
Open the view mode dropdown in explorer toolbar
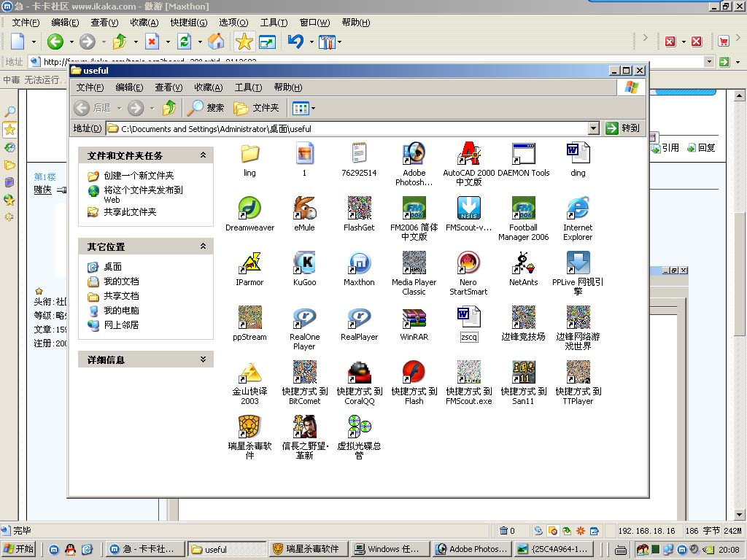coord(313,109)
